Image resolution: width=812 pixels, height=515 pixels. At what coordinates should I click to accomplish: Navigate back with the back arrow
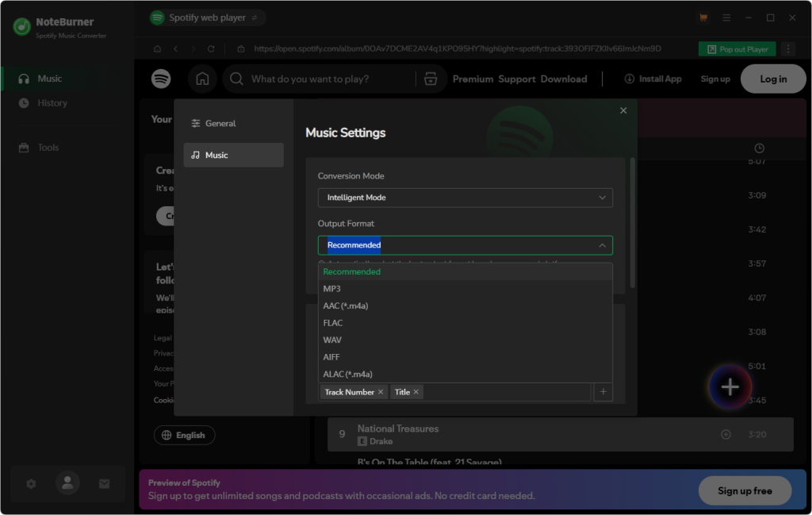(x=176, y=48)
